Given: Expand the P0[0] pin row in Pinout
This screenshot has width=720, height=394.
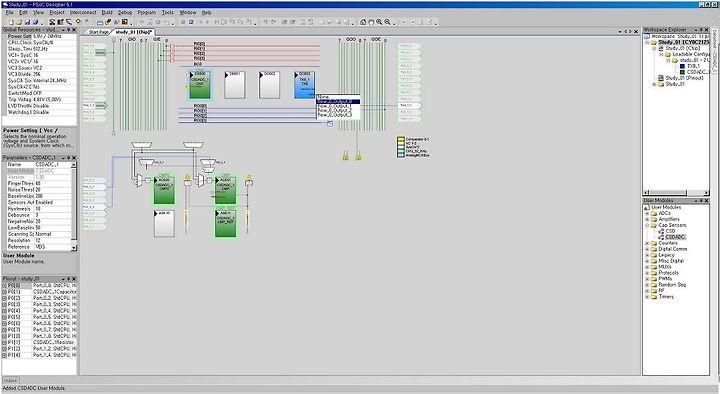Looking at the screenshot, I should tap(5, 285).
